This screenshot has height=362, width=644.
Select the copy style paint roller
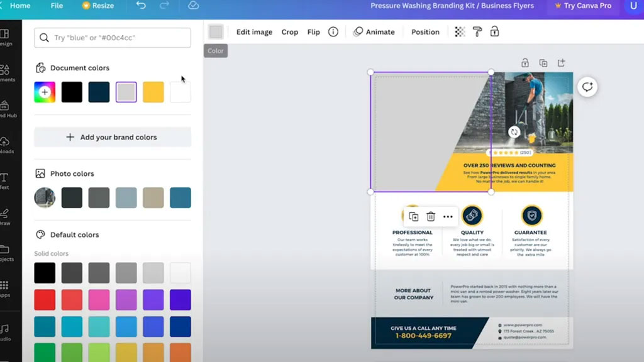pos(477,32)
